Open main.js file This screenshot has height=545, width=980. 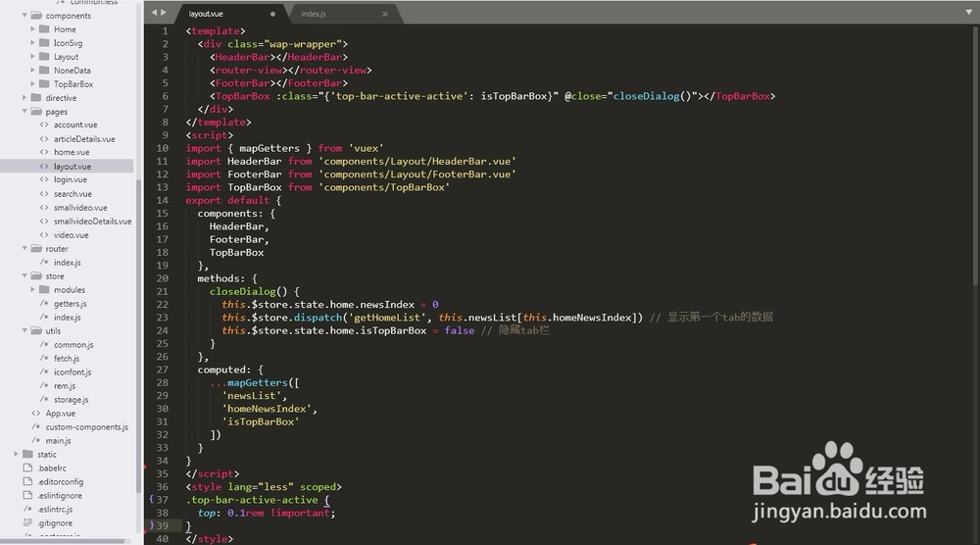(x=58, y=441)
